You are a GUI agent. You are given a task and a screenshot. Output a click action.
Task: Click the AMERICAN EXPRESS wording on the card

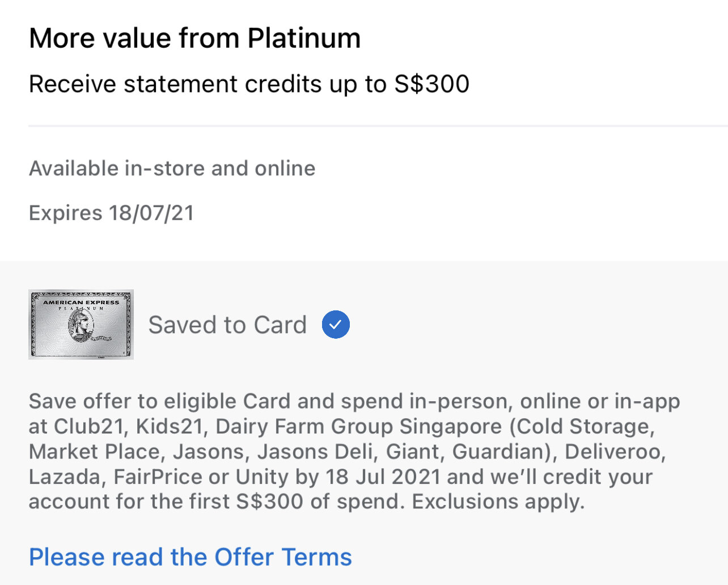pyautogui.click(x=81, y=302)
